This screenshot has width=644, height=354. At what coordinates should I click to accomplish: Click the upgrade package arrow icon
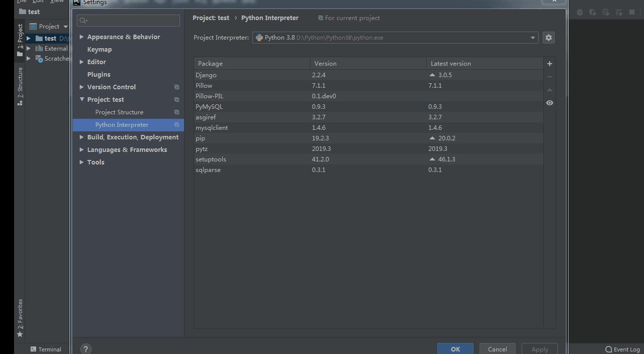(550, 90)
